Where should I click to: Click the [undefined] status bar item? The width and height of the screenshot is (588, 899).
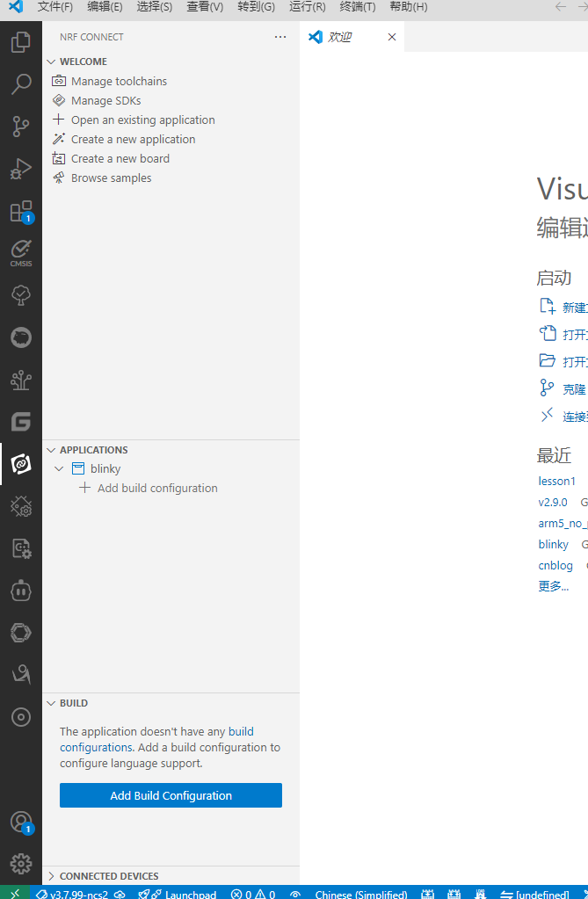(534, 895)
